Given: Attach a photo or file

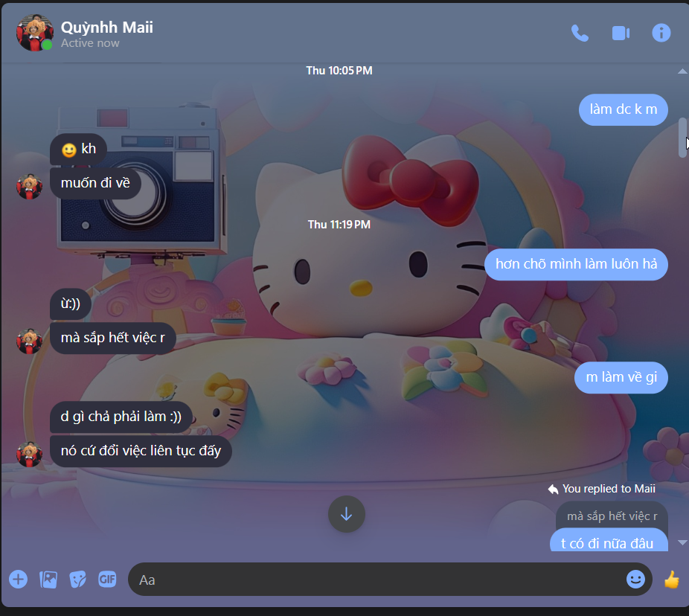Looking at the screenshot, I should tap(48, 579).
